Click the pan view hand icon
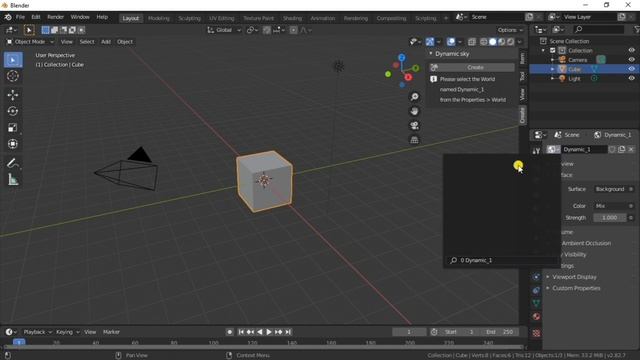This screenshot has height=360, width=640. pyautogui.click(x=414, y=111)
